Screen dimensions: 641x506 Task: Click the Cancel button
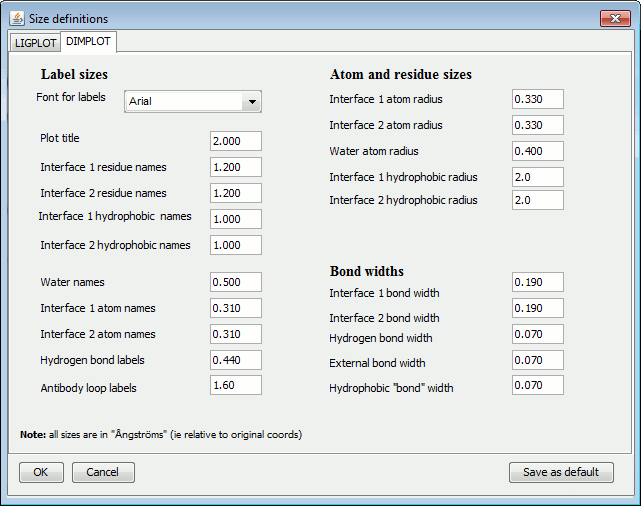pos(102,472)
